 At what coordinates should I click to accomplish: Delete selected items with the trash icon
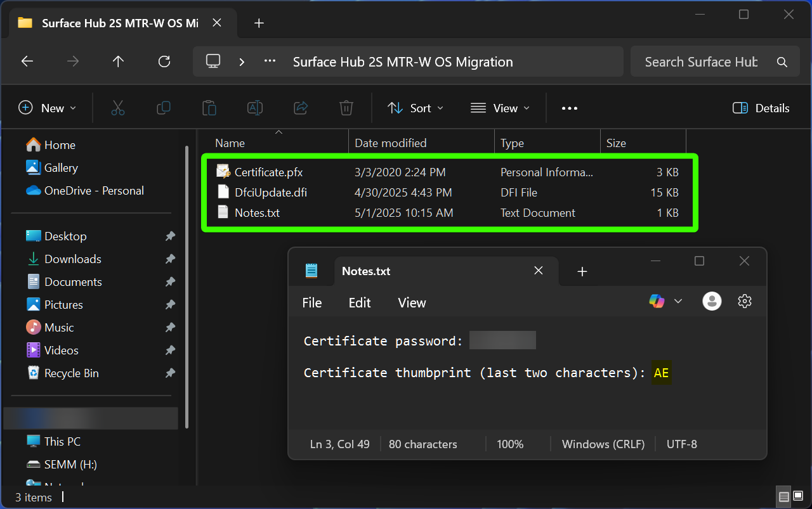click(x=346, y=108)
